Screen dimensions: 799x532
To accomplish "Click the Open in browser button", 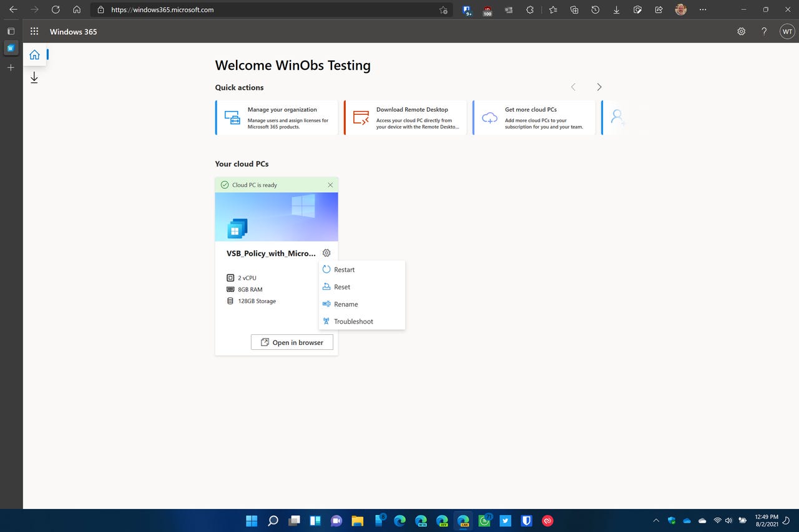I will [x=292, y=342].
